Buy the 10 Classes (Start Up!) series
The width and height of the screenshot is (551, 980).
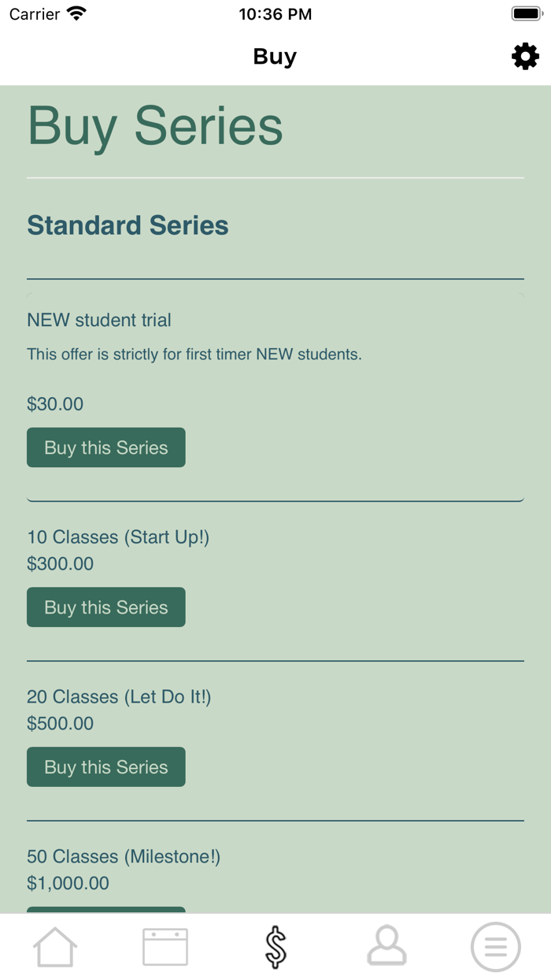(106, 607)
